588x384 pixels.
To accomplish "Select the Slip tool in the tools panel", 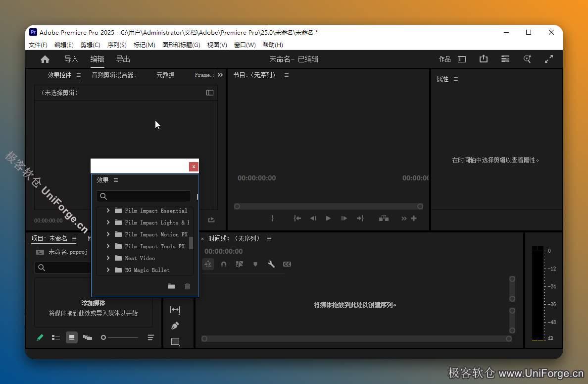I will [175, 310].
